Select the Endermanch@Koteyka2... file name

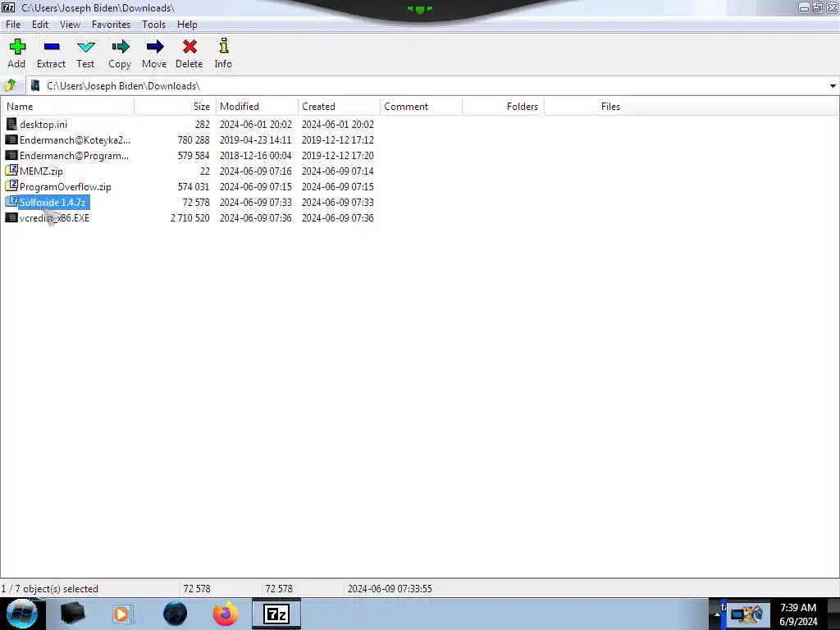[75, 139]
